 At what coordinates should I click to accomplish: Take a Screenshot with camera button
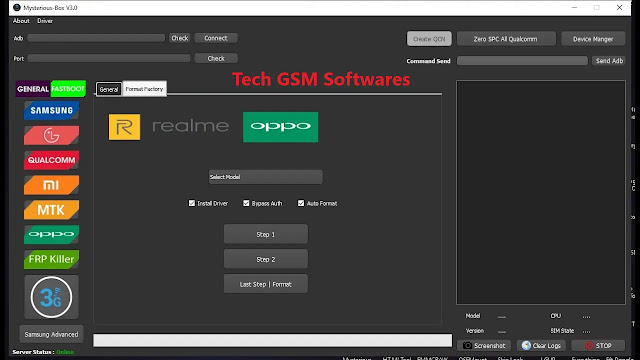coord(484,345)
